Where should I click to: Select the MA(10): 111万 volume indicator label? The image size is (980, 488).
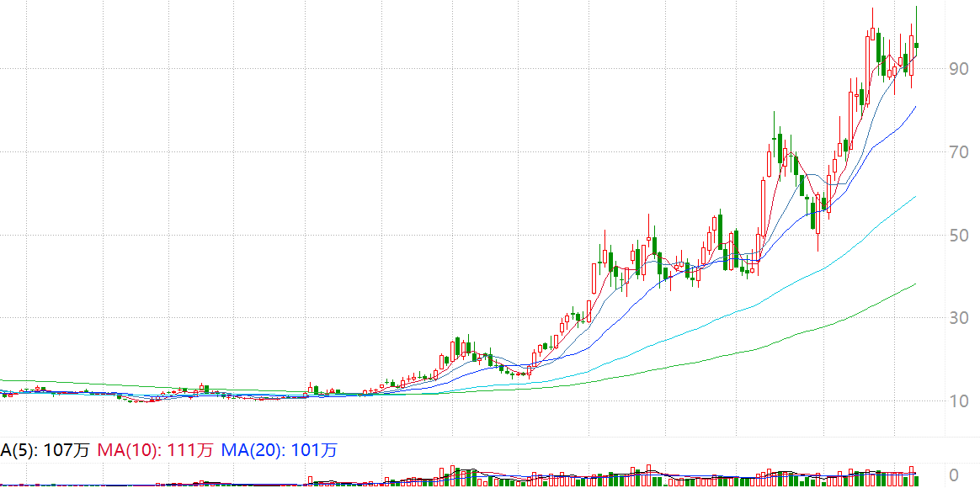155,450
